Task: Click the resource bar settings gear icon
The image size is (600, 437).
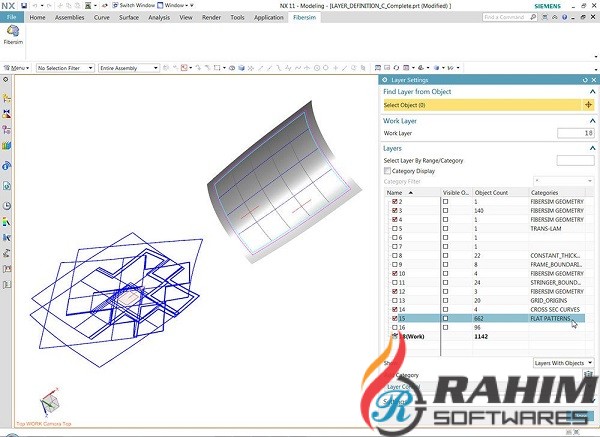Action: point(5,80)
